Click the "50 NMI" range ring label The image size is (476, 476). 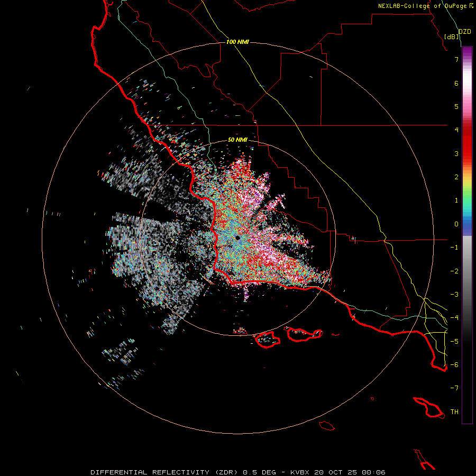click(x=237, y=140)
